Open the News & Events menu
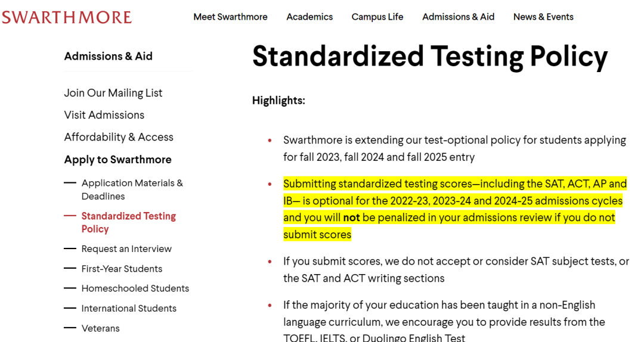 [543, 17]
